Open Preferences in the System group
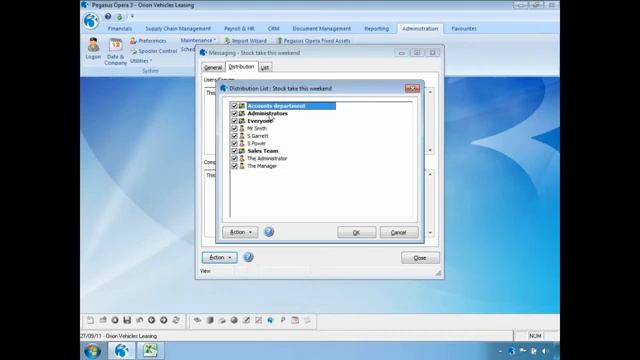The height and width of the screenshot is (360, 640). coord(148,41)
